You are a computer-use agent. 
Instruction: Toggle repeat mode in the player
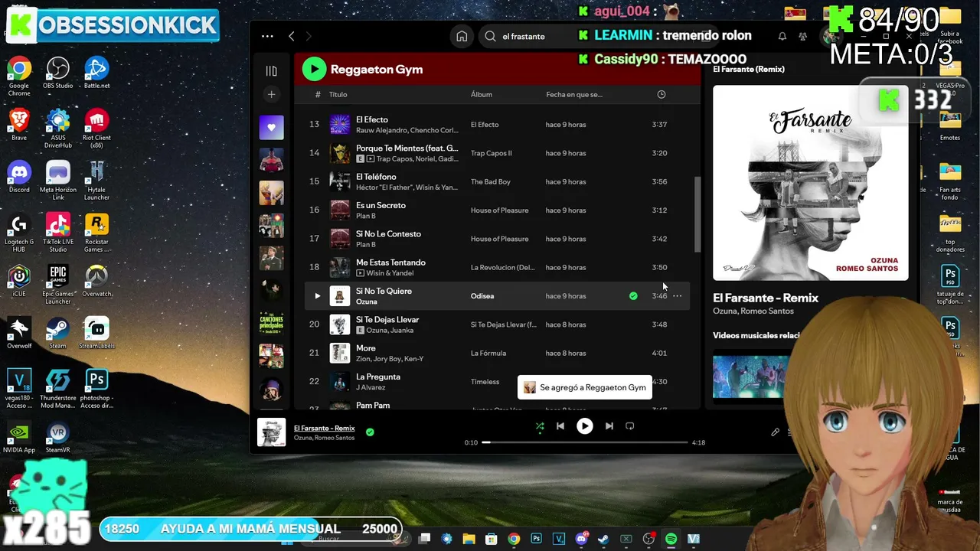630,426
